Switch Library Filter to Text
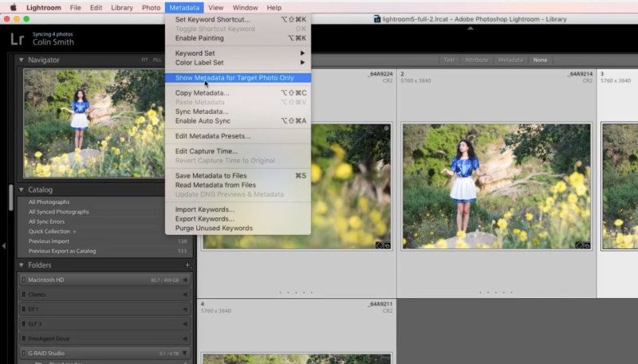 pos(449,60)
